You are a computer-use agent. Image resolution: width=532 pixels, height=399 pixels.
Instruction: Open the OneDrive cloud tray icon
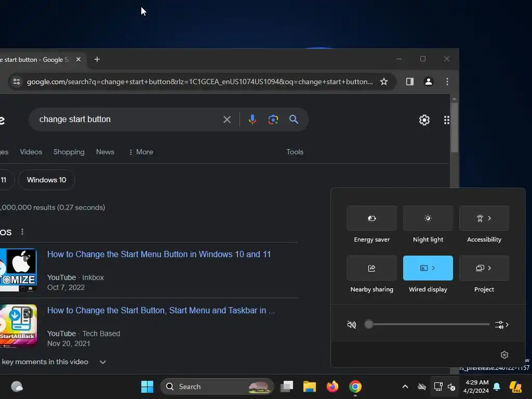pyautogui.click(x=422, y=387)
